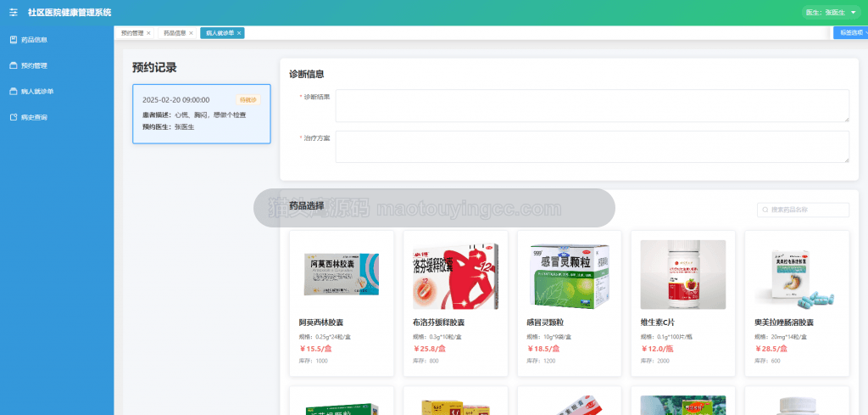Close the 药品信息 tab
The height and width of the screenshot is (415, 868).
pyautogui.click(x=191, y=33)
